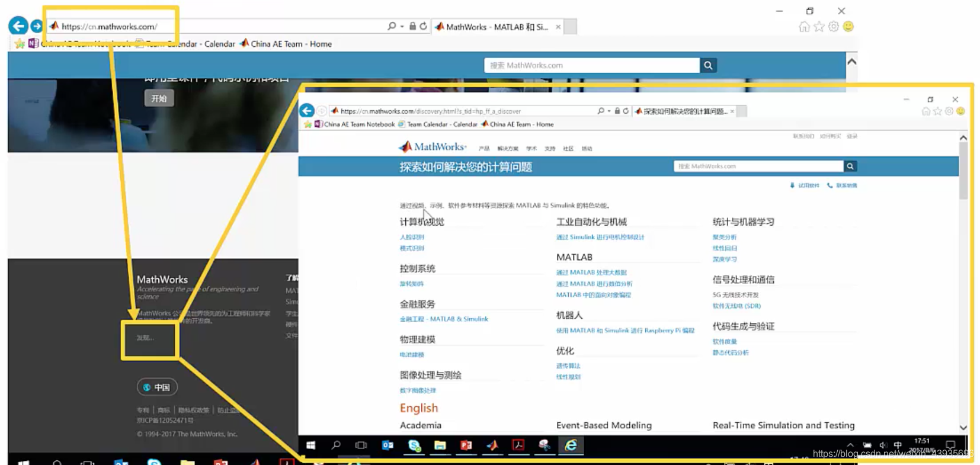Open the 产品 menu in MathWorks navigation
Viewport: 980px width, 465px height.
pos(484,149)
